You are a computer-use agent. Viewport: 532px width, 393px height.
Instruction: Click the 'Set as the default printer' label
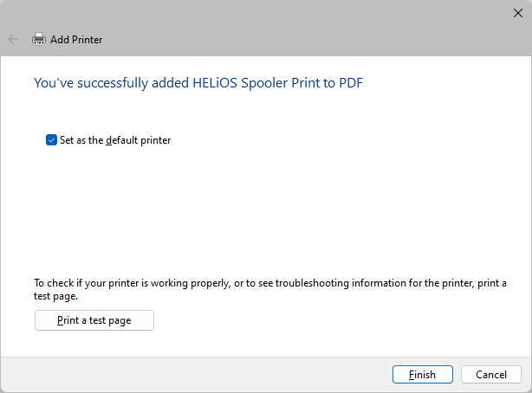tap(115, 140)
